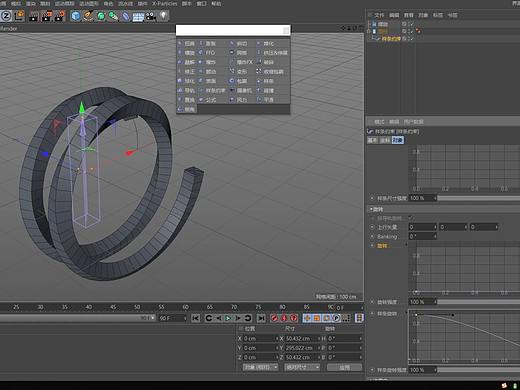The image size is (520, 390).
Task: Click the record keyframe red icon
Action: [274, 318]
